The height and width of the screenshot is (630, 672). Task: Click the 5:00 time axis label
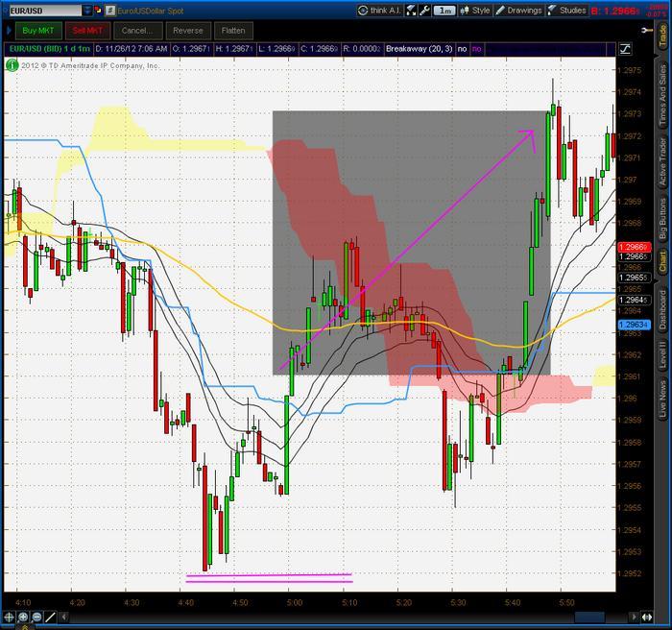(x=295, y=602)
